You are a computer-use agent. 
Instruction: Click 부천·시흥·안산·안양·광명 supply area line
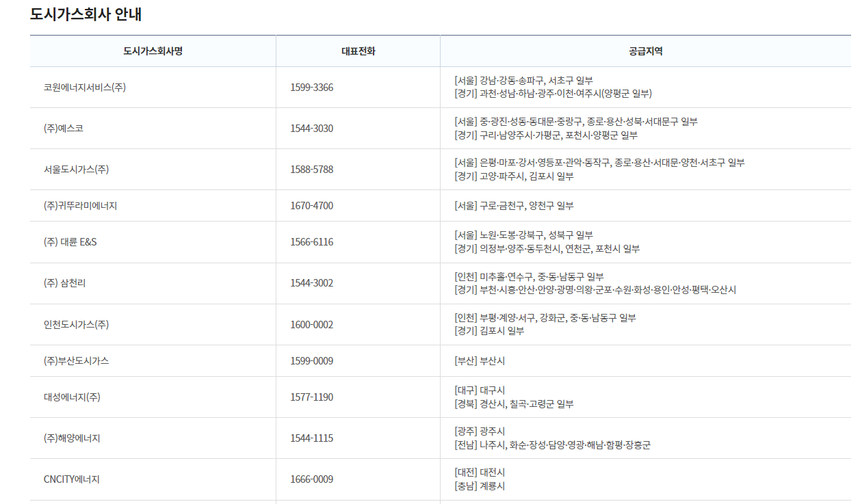point(596,290)
